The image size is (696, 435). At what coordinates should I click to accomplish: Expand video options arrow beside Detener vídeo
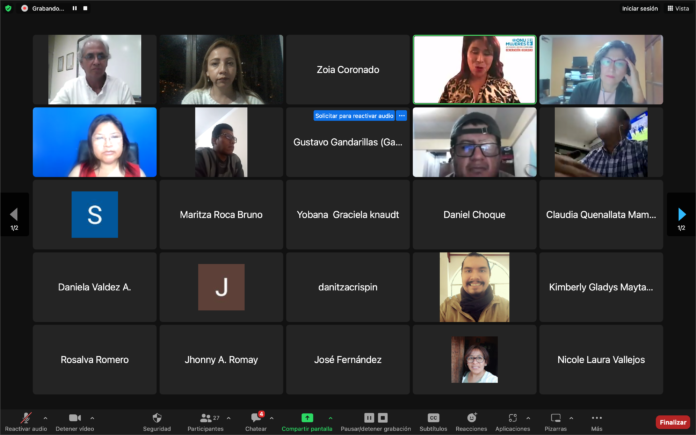92,418
